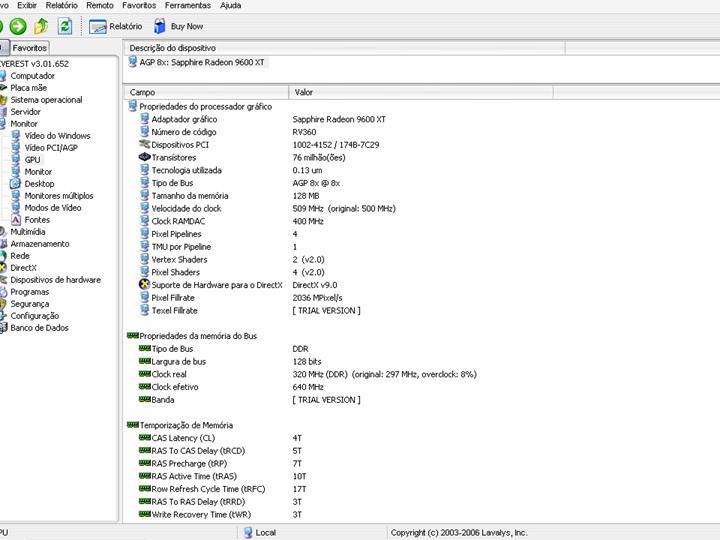Click the Dispositivos PCI row icon
This screenshot has width=720, height=540.
coord(145,144)
